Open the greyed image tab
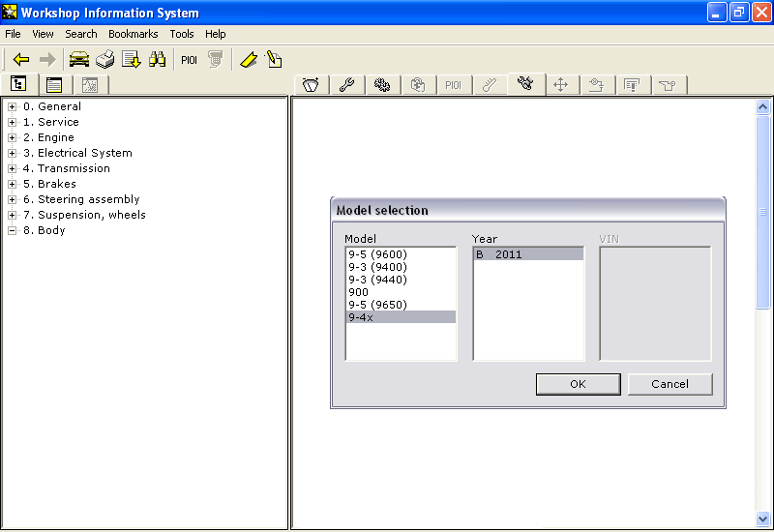This screenshot has width=774, height=532. (x=90, y=85)
